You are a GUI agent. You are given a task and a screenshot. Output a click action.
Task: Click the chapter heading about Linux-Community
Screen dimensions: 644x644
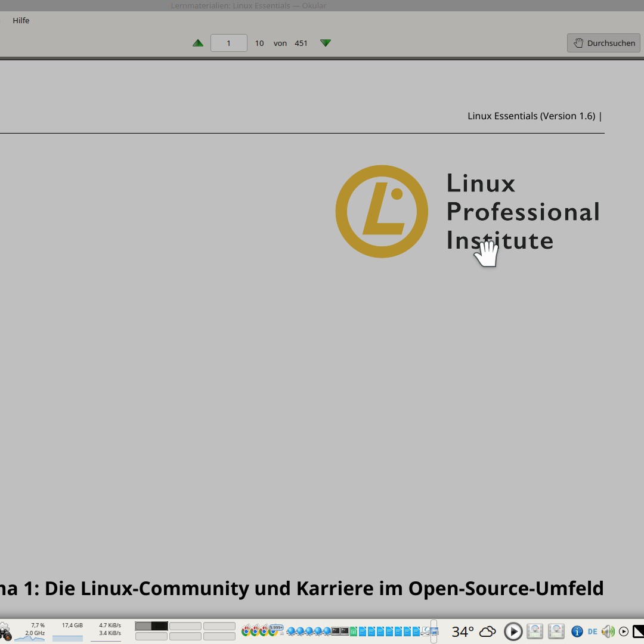pos(302,588)
